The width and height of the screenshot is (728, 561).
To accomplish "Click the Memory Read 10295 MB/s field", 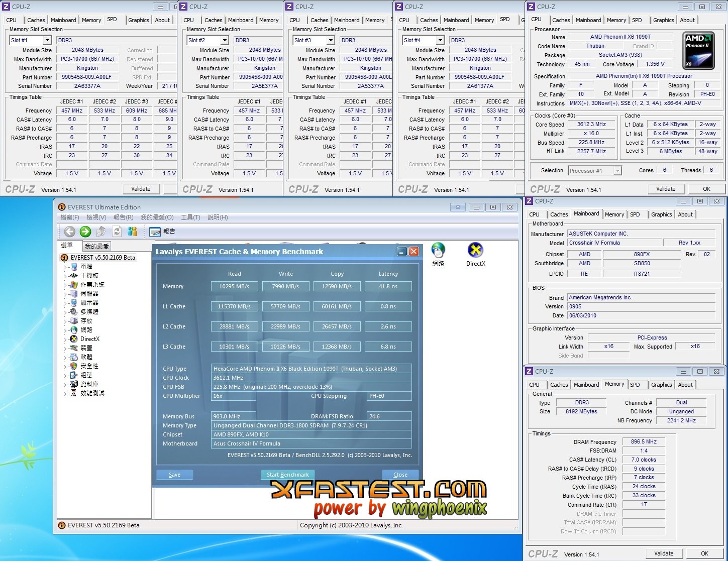I will (235, 286).
